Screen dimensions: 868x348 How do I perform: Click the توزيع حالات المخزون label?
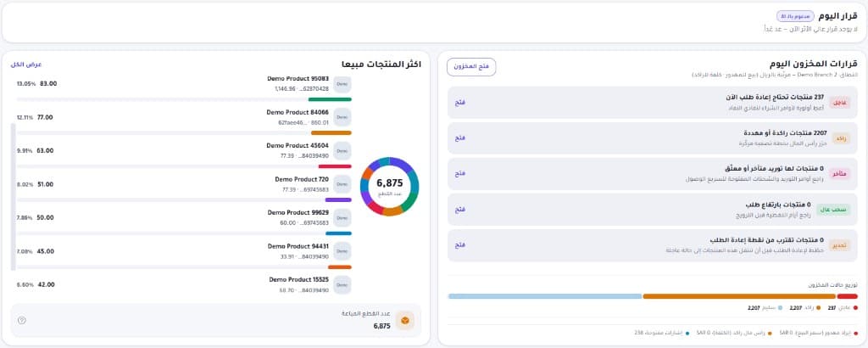coord(832,285)
